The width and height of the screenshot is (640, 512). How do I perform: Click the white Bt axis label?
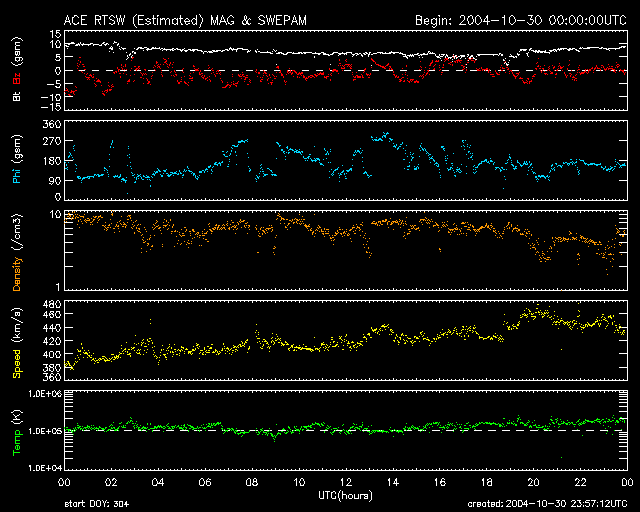click(16, 98)
